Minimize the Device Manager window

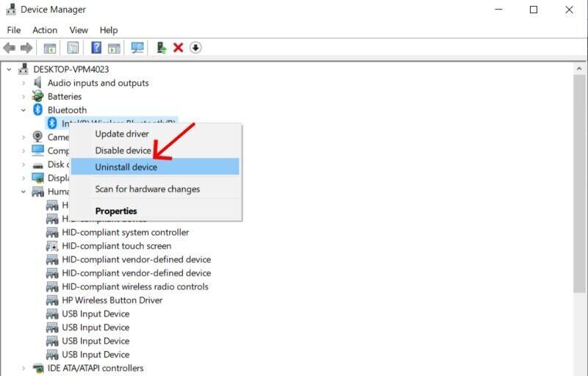pyautogui.click(x=499, y=10)
